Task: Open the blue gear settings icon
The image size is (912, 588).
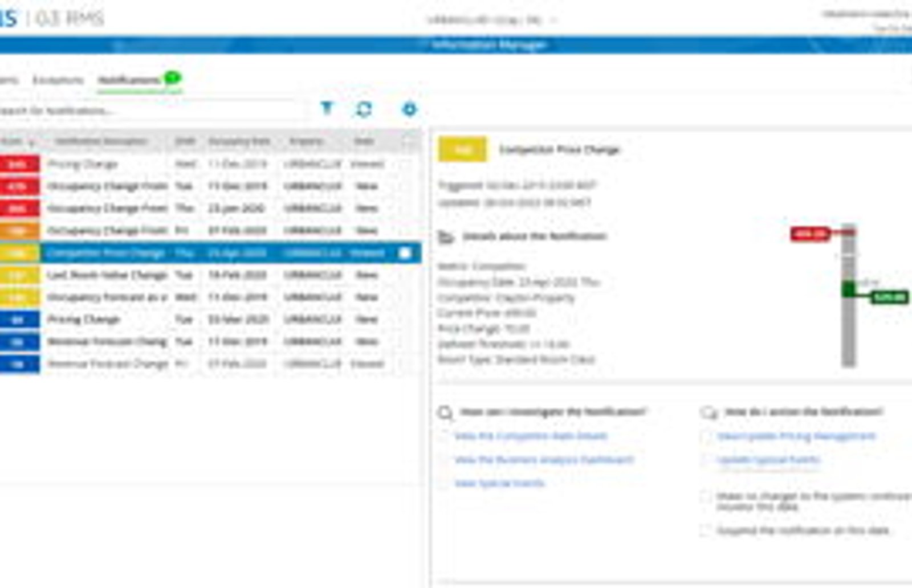Action: [x=409, y=109]
